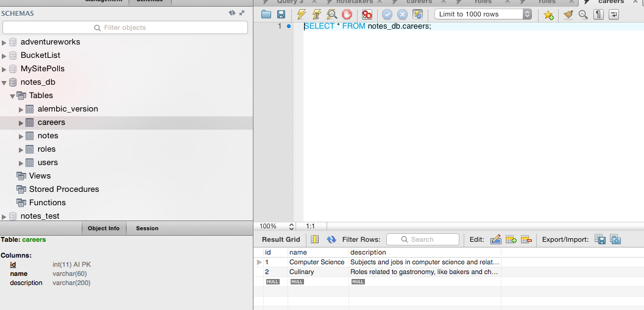Select the users table in the tree
This screenshot has height=310, width=644.
click(48, 163)
